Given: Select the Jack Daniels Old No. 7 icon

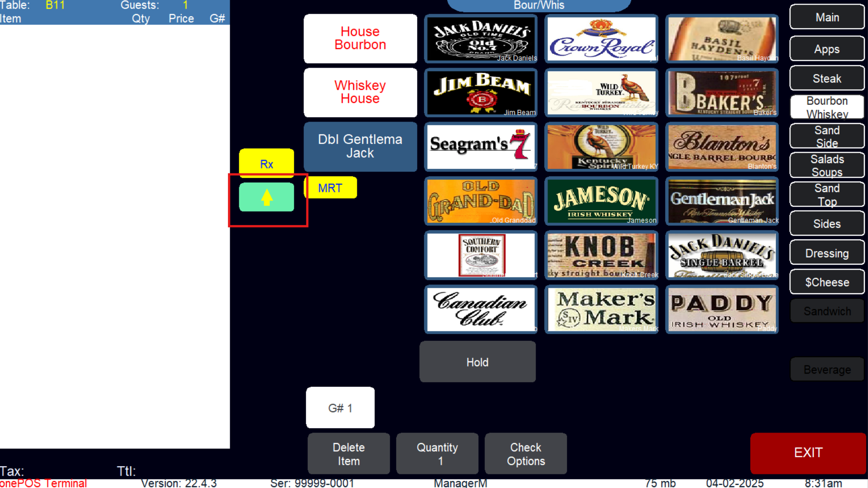Looking at the screenshot, I should [x=481, y=39].
